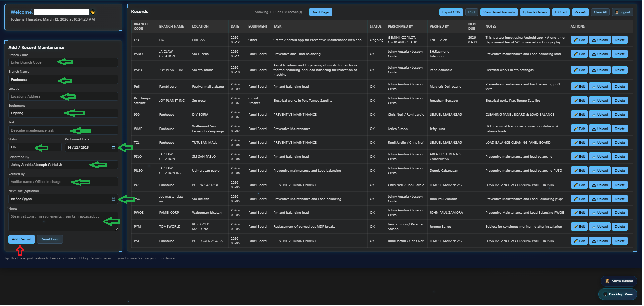Click calendar icon in Next Due field
Image resolution: width=644 pixels, height=306 pixels.
[x=113, y=199]
